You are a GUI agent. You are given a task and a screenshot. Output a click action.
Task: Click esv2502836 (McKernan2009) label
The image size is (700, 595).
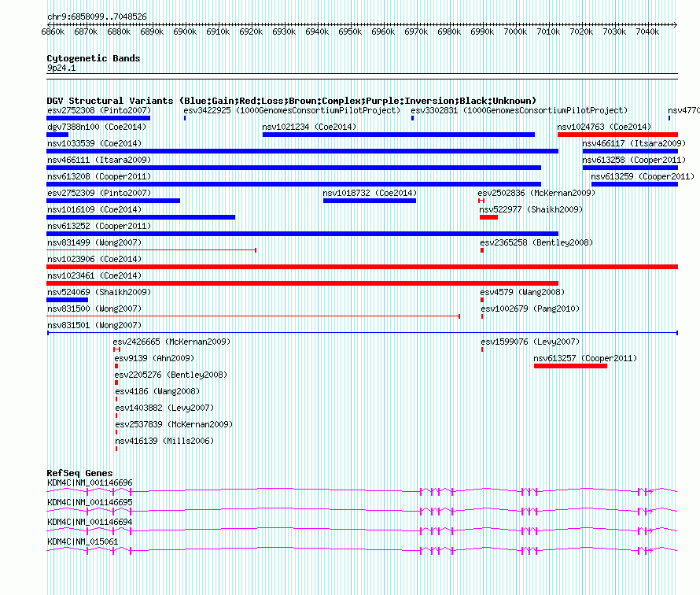(x=536, y=193)
